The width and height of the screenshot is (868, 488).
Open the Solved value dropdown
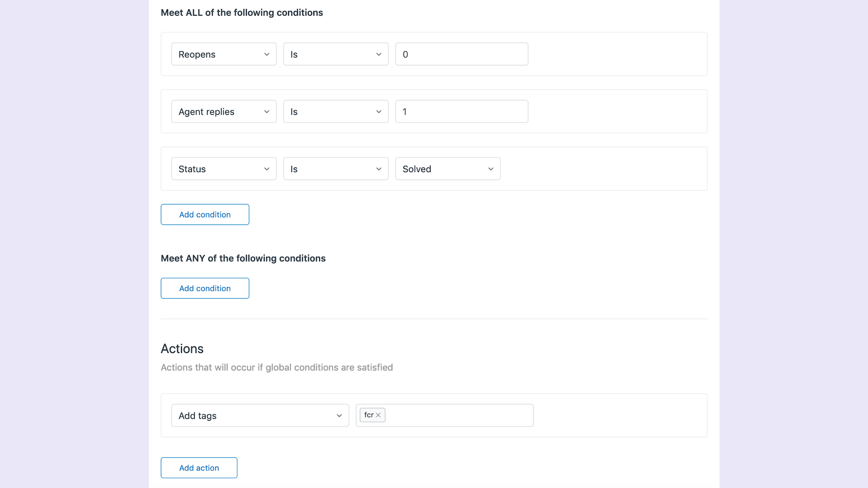point(447,168)
